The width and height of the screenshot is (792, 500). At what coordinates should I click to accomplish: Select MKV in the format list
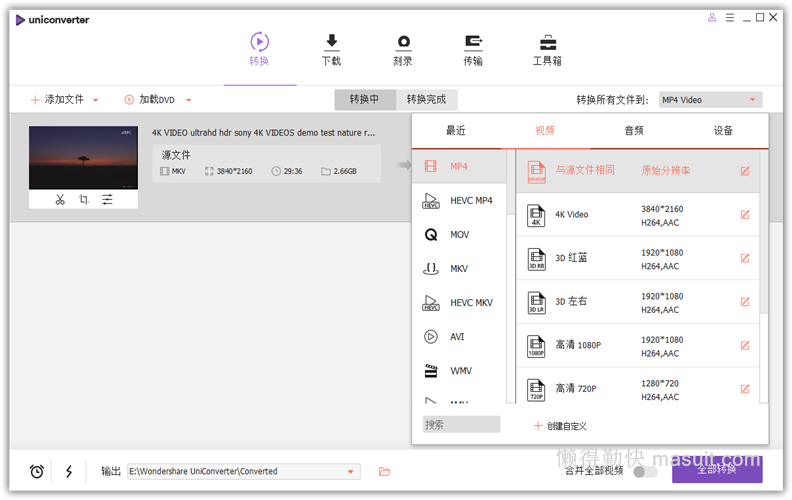459,268
